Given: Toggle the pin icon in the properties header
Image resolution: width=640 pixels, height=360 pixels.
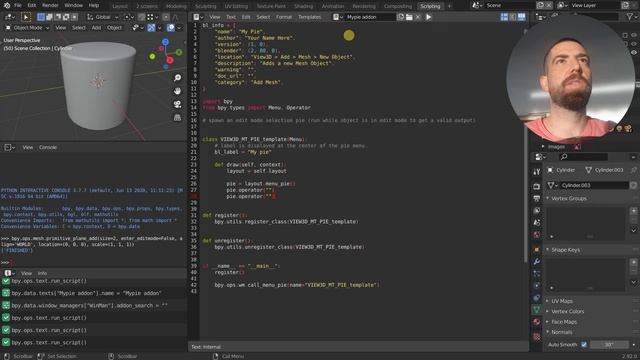Looking at the screenshot, I should [x=633, y=170].
